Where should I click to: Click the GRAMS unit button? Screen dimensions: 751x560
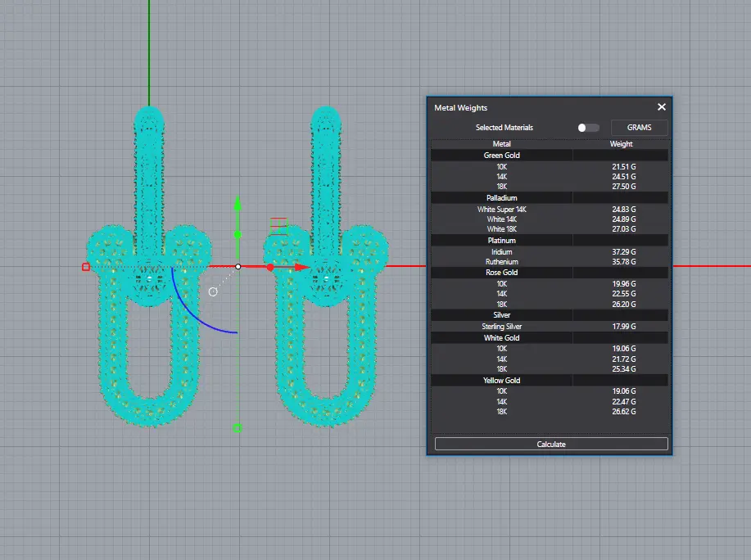pos(639,128)
